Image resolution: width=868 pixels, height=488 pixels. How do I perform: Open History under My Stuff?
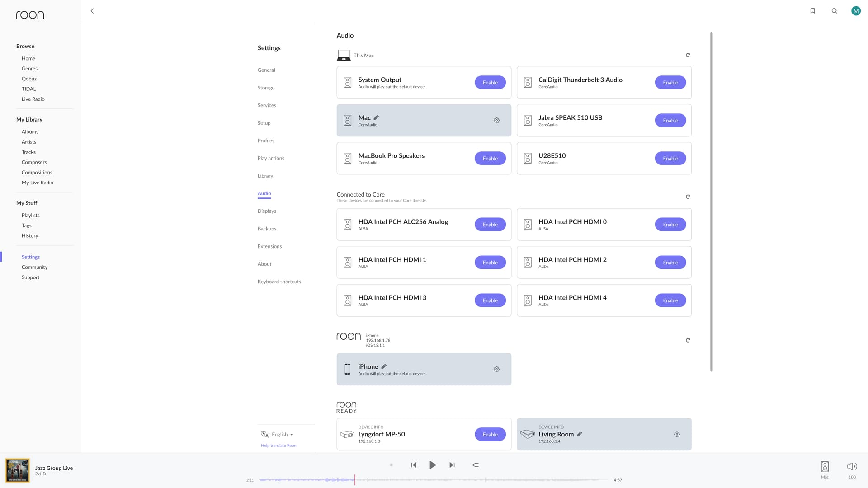pos(30,236)
